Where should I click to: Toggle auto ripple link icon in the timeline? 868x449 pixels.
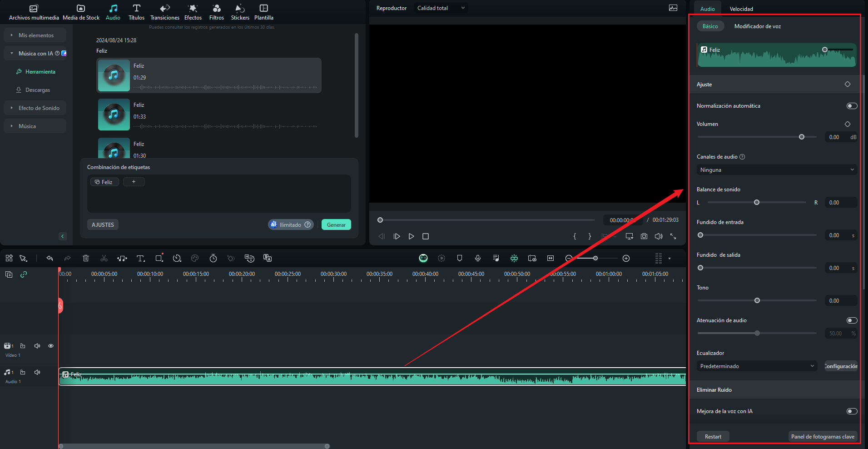pos(24,274)
